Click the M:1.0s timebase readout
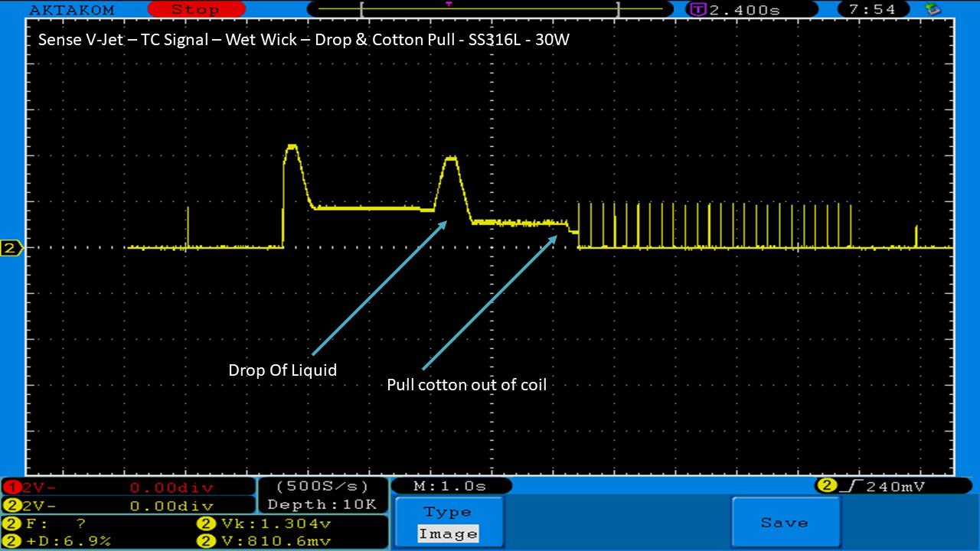The width and height of the screenshot is (980, 551). pos(450,486)
